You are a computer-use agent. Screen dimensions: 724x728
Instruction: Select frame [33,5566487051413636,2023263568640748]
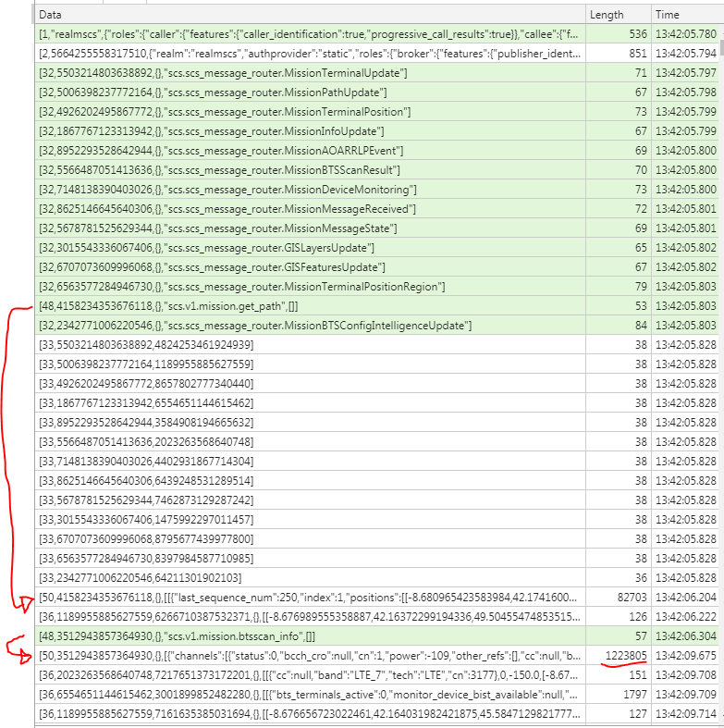pos(376,442)
